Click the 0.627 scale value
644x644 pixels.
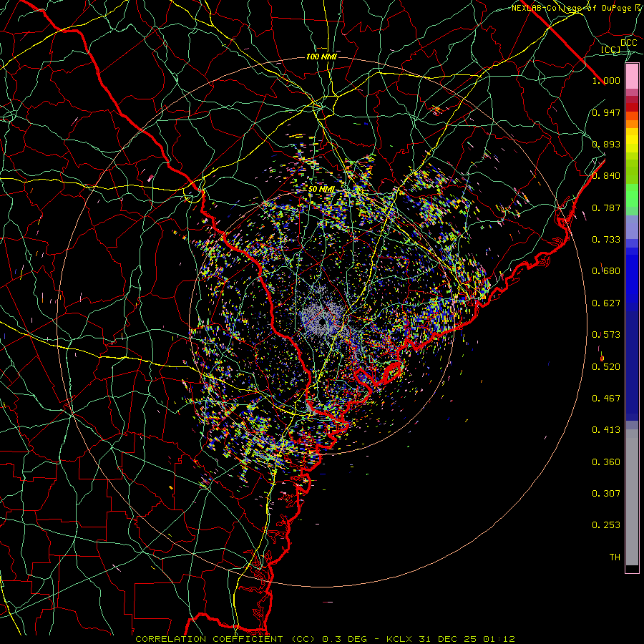click(606, 303)
